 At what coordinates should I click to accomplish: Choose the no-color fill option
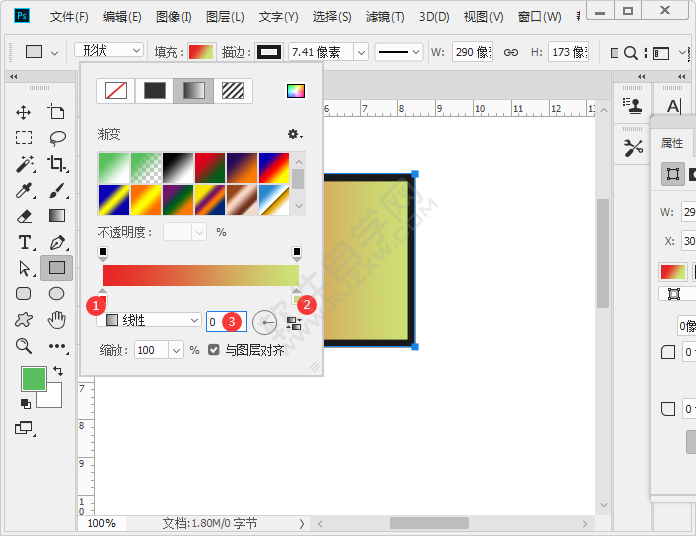[116, 91]
